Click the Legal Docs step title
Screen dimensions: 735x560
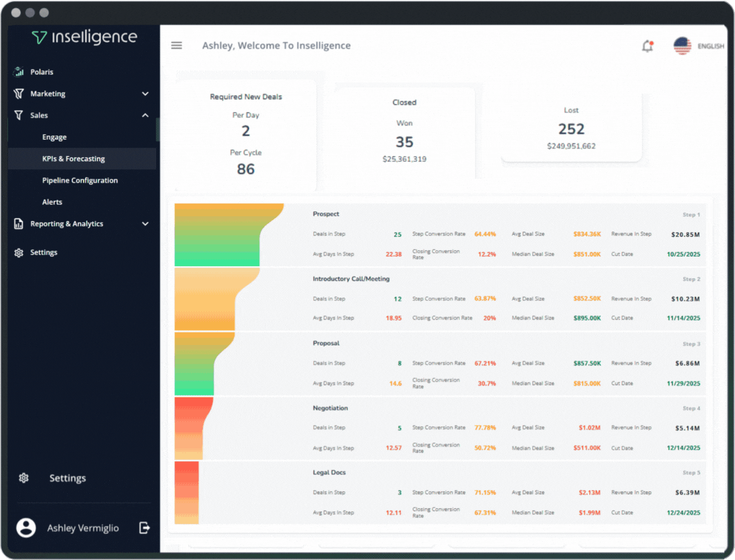coord(329,472)
